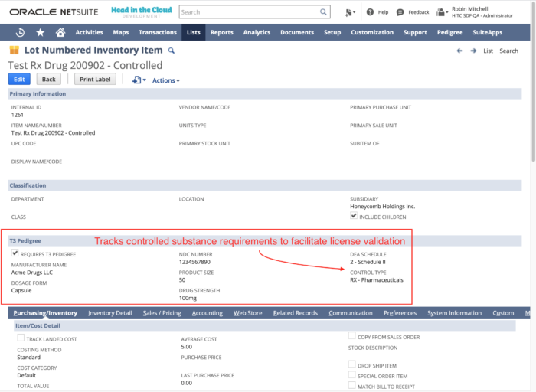Screen dimensions: 536x392
Task: Open the Setup menu
Action: (332, 32)
